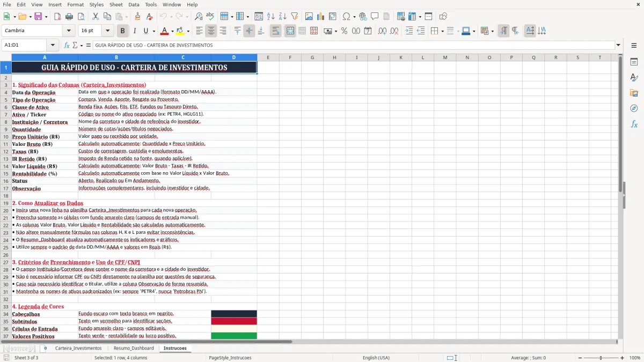This screenshot has width=644, height=362.
Task: Expand the Borders dropdown arrow
Action: 442,31
